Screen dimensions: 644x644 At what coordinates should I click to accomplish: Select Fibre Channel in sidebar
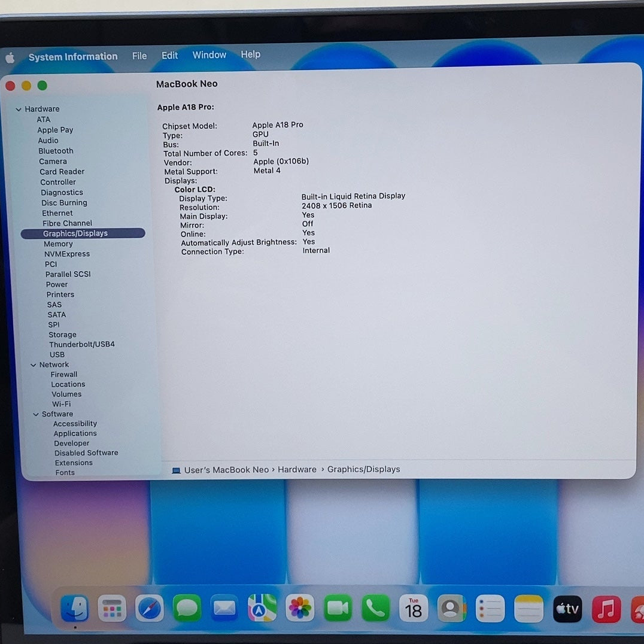[68, 223]
